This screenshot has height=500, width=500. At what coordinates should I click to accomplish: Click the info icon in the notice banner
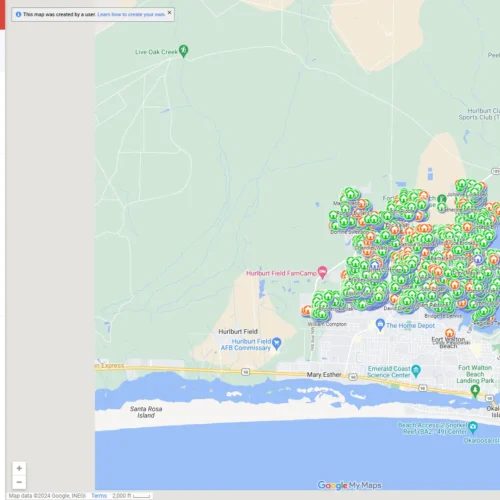pos(18,14)
